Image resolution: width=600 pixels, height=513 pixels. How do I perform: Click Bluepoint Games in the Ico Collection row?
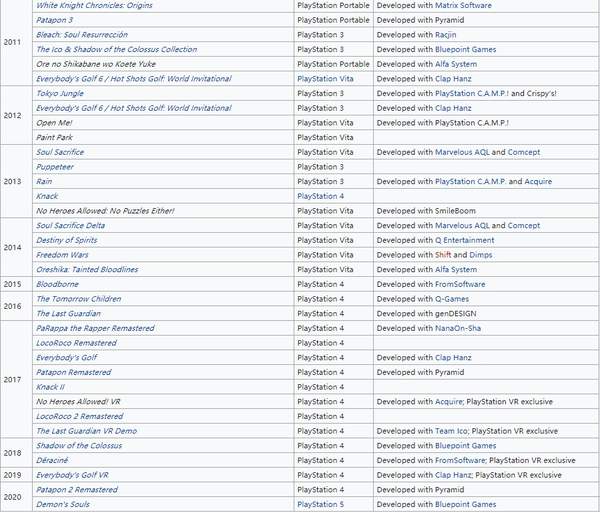[466, 49]
